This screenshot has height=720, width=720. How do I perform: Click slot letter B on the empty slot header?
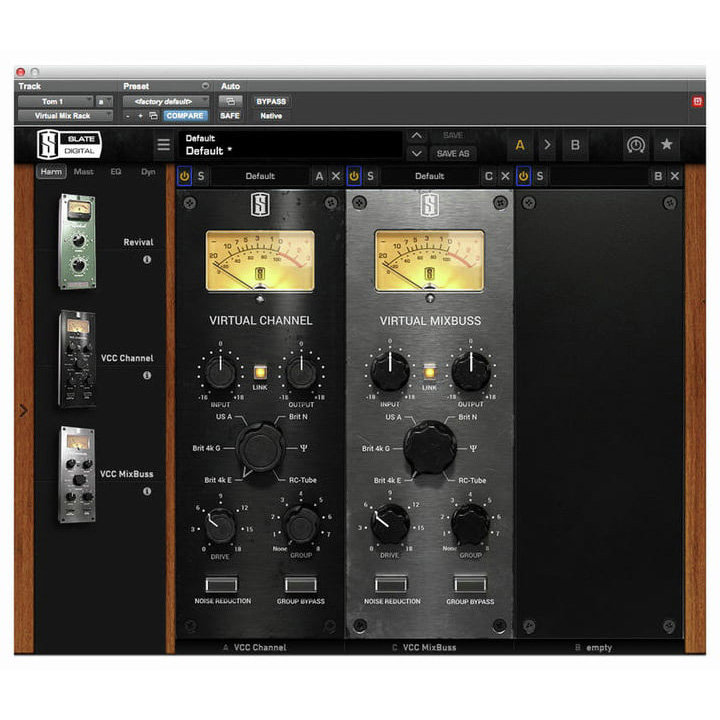click(x=658, y=176)
